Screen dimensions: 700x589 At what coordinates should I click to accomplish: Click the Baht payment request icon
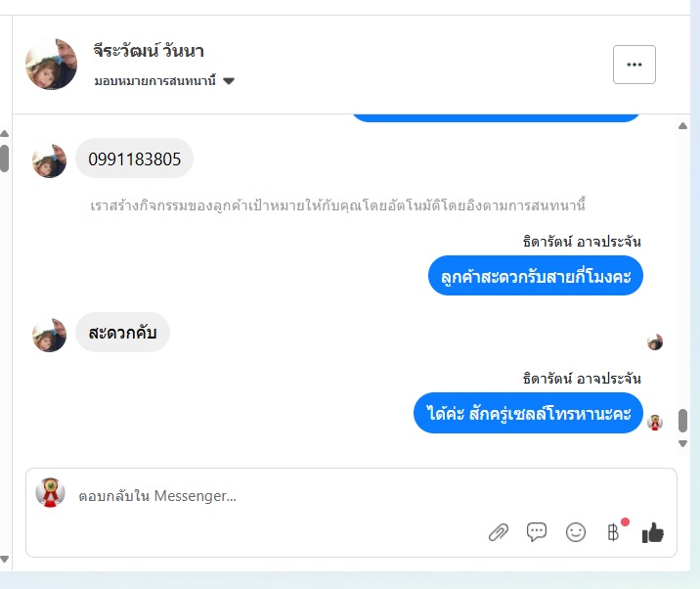(x=613, y=532)
